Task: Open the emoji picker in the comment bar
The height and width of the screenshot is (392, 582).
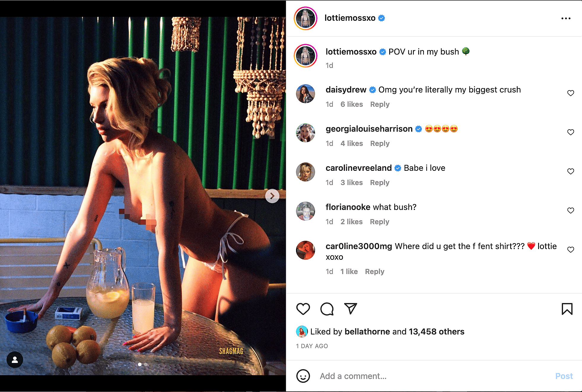Action: pos(303,376)
